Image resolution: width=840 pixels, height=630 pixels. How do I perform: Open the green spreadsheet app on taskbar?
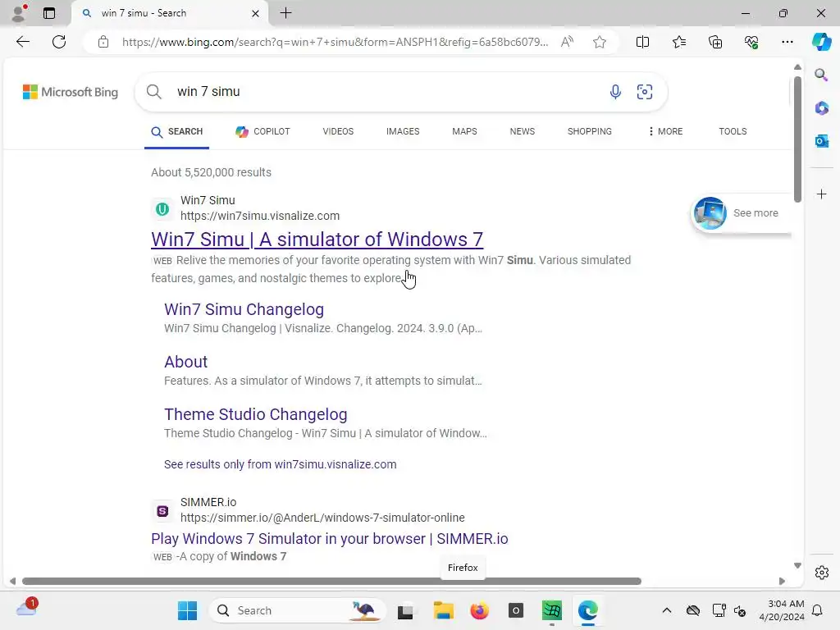(552, 610)
